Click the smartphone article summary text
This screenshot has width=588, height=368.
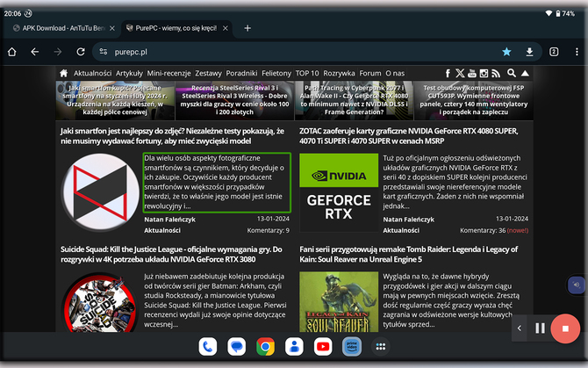pos(217,183)
